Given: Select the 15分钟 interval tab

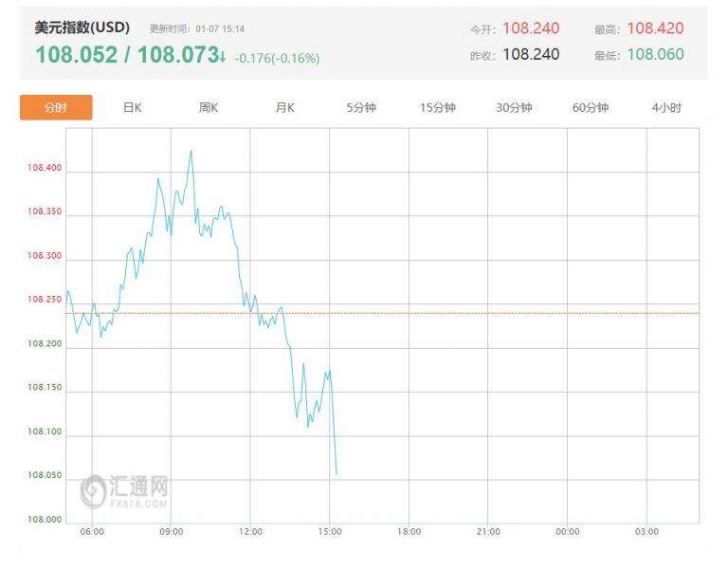Looking at the screenshot, I should click(x=438, y=108).
